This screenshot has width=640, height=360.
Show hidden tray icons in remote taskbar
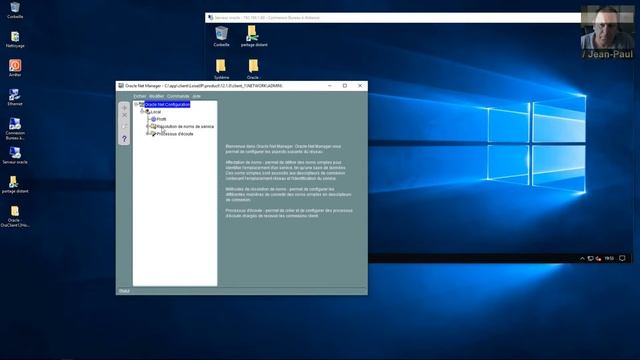point(582,258)
